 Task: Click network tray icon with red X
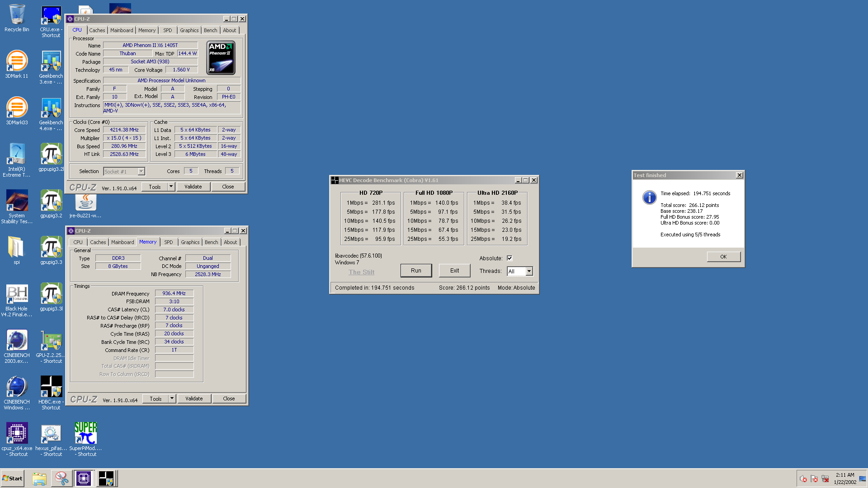click(x=825, y=479)
